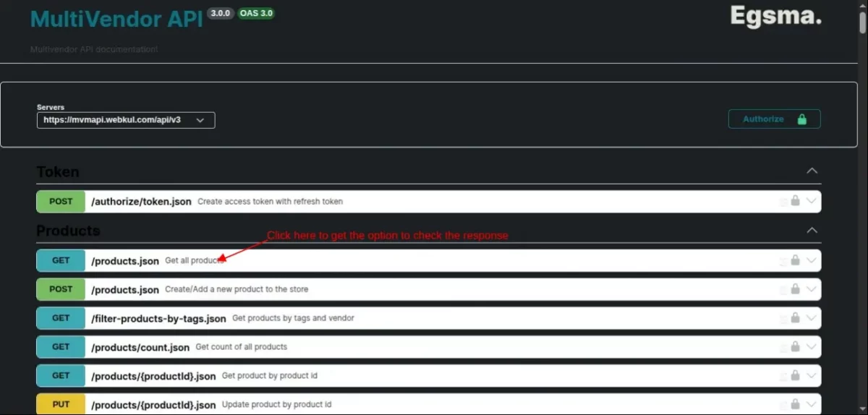Click the 'Servers' label

click(x=51, y=107)
